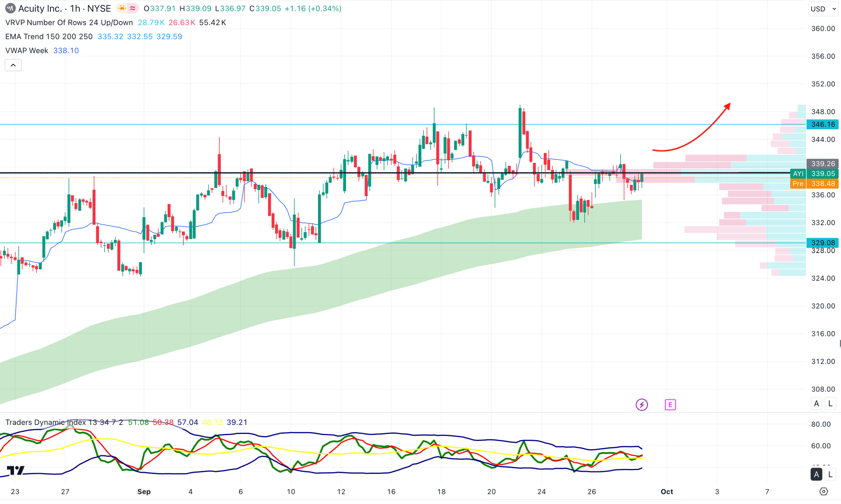Open the lightning bolt event marker
This screenshot has width=841, height=504.
(642, 405)
